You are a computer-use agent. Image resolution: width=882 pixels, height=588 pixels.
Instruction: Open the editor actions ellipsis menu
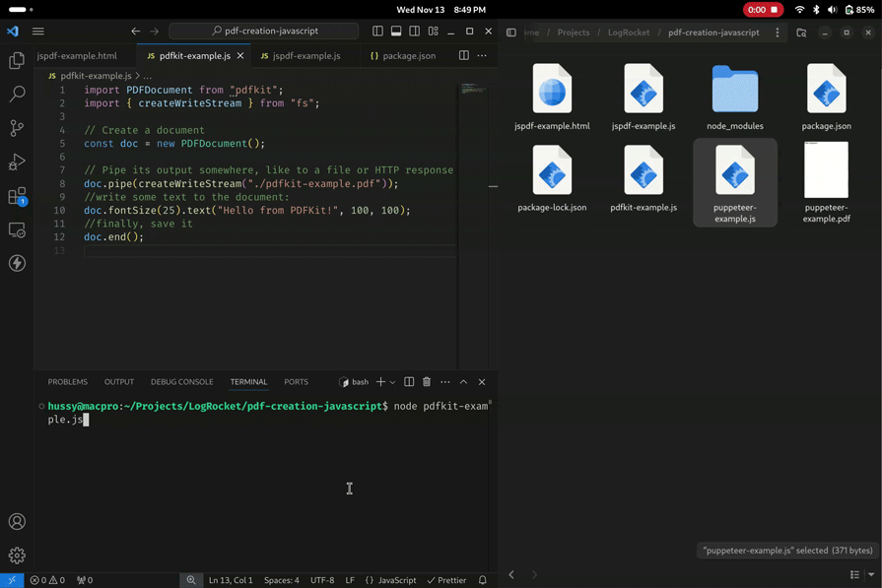coord(482,55)
